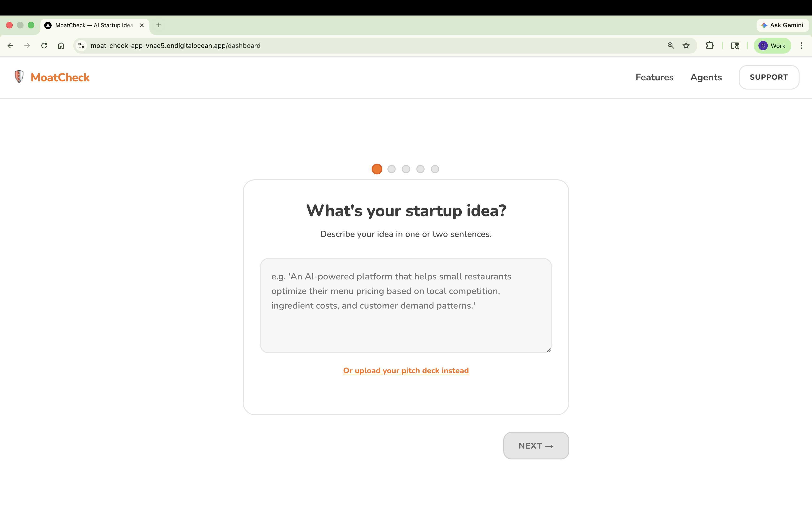The image size is (812, 525).
Task: Click the zoom magnifier icon in address bar
Action: click(671, 46)
